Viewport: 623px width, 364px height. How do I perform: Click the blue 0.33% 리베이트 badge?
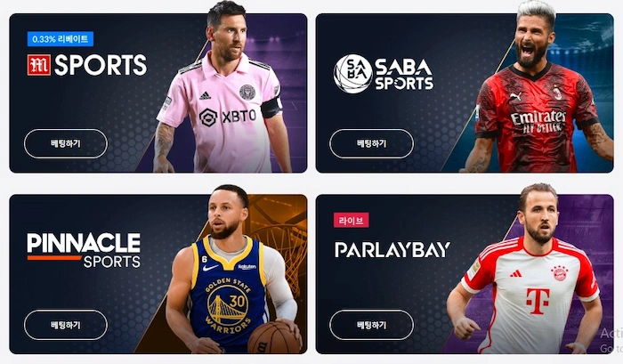coord(61,39)
